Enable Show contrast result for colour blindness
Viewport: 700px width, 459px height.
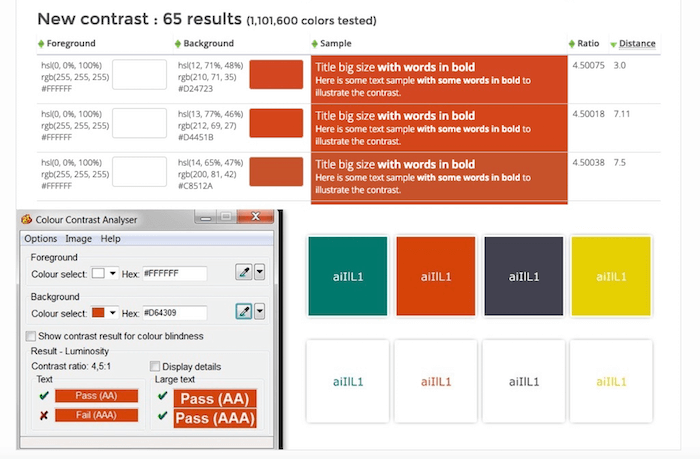point(31,336)
